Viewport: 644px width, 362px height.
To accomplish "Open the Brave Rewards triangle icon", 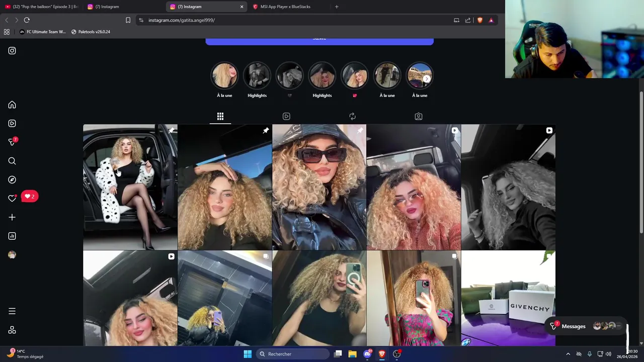I will pos(491,20).
